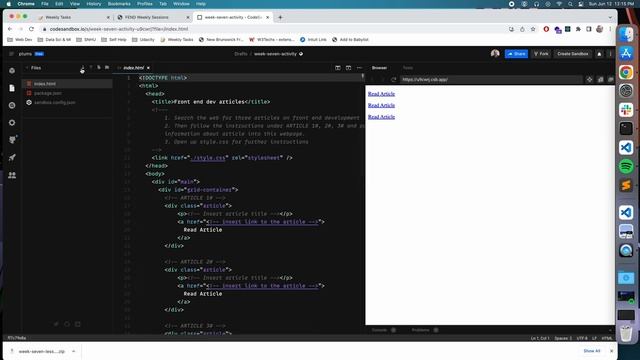Viewport: 640px width, 360px height.
Task: Open Chrome extensions puzzle icon
Action: point(578,29)
